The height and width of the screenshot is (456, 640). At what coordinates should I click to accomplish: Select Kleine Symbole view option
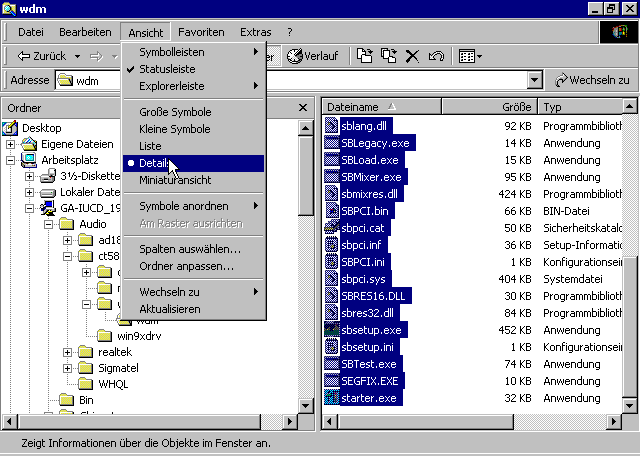coord(193,129)
